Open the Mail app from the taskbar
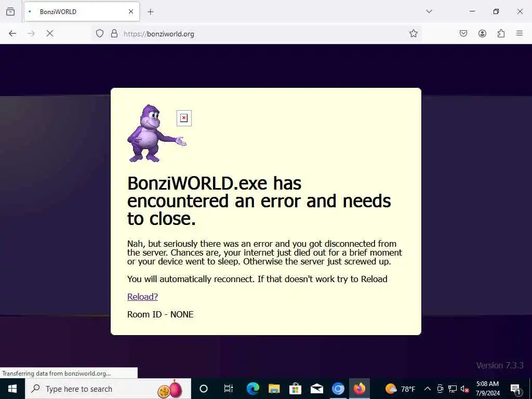 (316, 389)
